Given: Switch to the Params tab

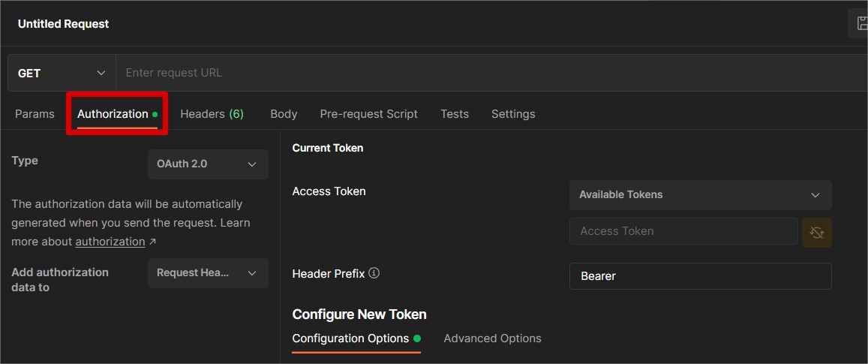Looking at the screenshot, I should coord(35,114).
